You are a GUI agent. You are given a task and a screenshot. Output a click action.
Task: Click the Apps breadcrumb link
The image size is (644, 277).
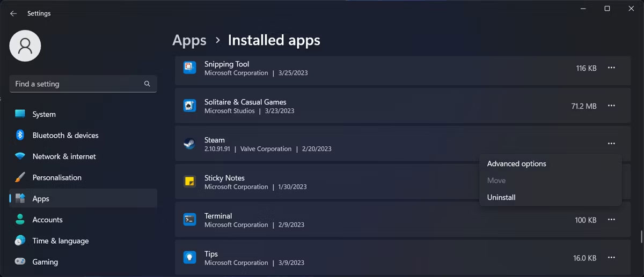tap(189, 41)
